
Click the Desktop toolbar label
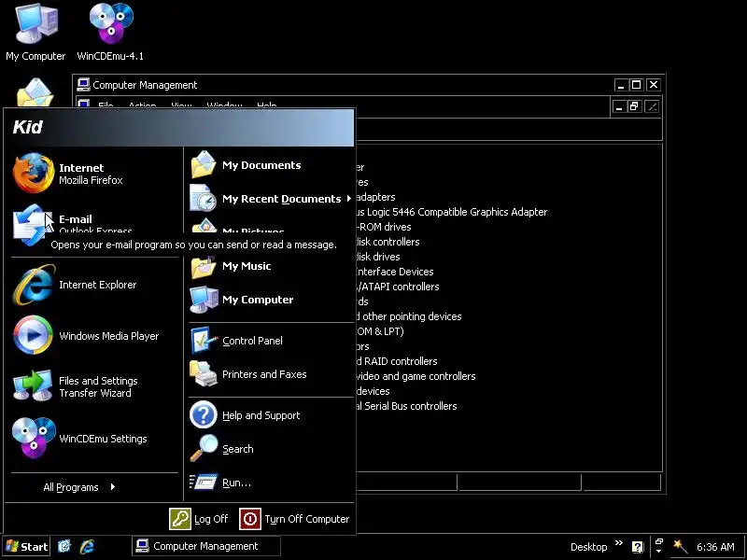click(x=589, y=547)
